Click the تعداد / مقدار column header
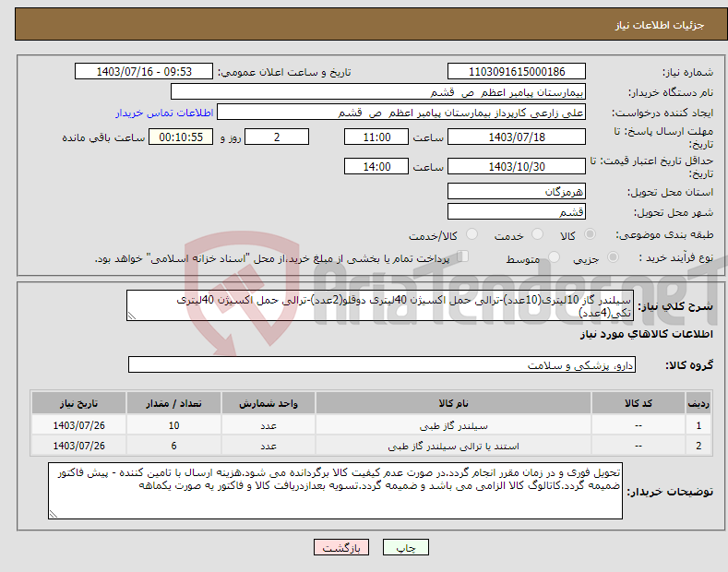Screen dimensions: 728x572 pos(173,403)
